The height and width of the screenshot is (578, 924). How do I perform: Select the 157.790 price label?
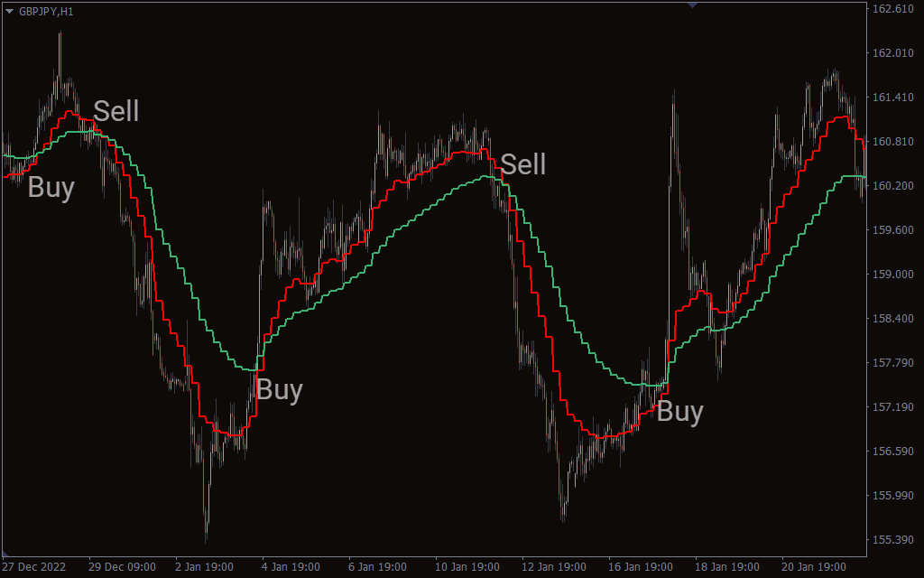point(892,363)
